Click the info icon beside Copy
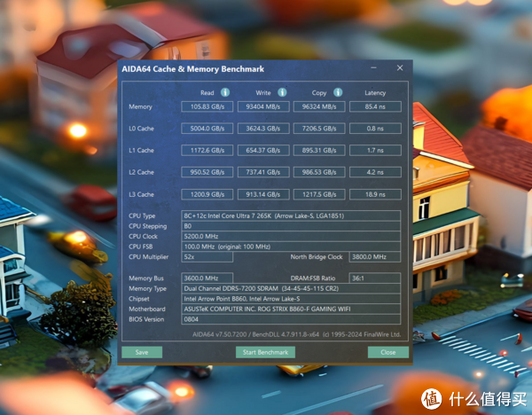The image size is (532, 415). click(x=339, y=92)
